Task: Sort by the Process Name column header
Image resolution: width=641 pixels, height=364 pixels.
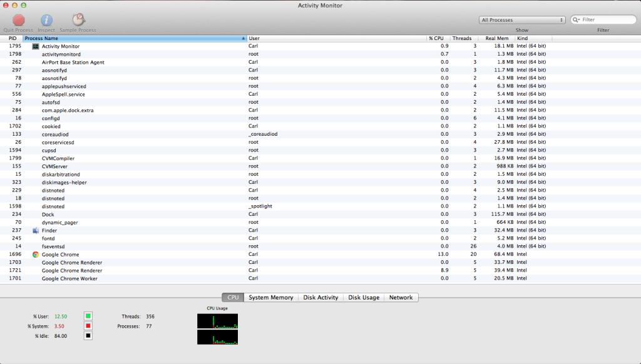Action: click(x=135, y=38)
